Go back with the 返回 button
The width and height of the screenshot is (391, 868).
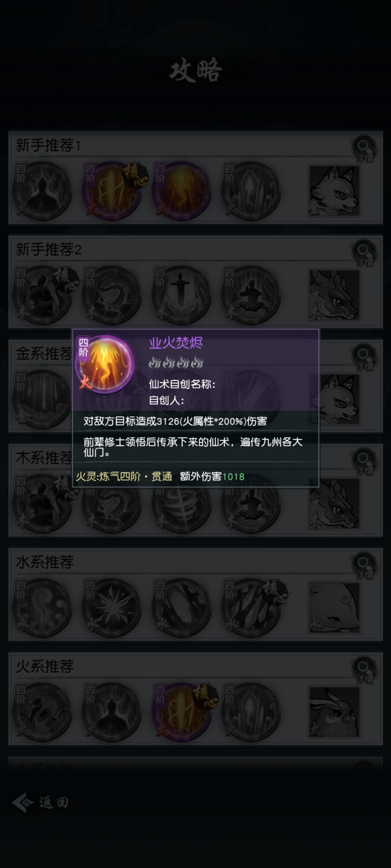point(41,803)
